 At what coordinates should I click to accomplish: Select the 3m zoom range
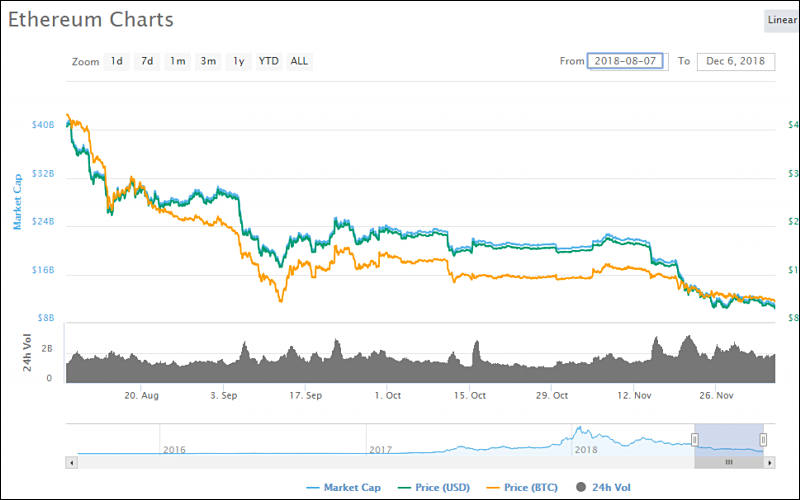tap(208, 61)
